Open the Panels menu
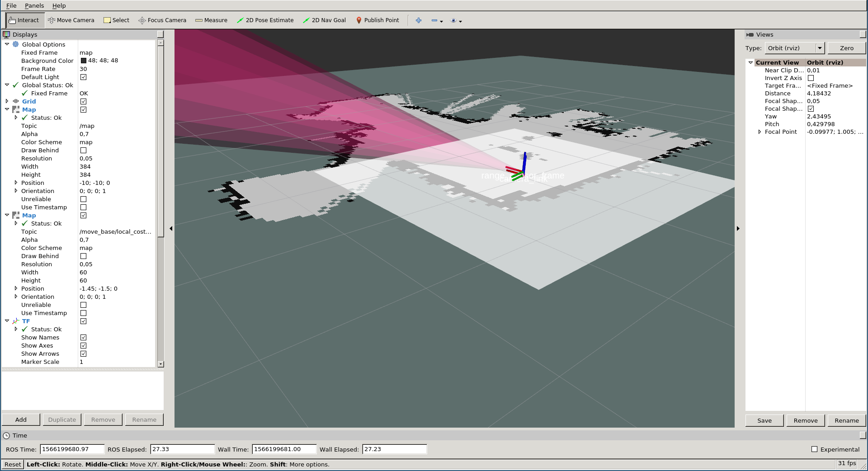 34,5
